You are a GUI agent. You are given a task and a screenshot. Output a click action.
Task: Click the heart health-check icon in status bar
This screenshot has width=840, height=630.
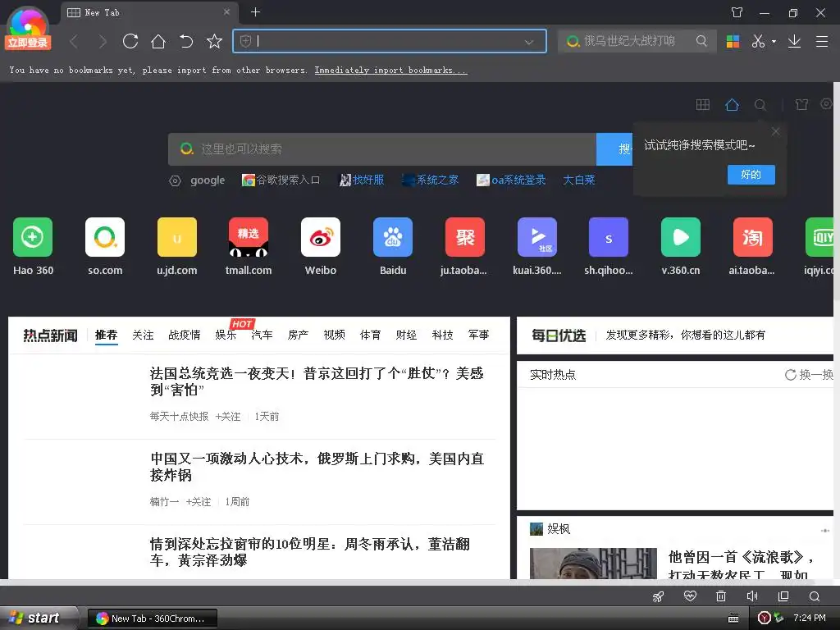point(690,596)
